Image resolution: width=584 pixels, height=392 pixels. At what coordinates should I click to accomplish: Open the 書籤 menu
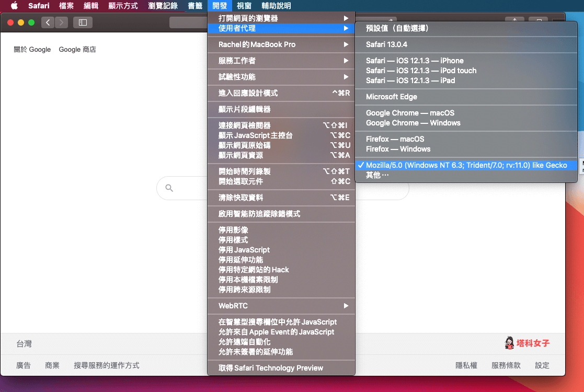[x=195, y=6]
